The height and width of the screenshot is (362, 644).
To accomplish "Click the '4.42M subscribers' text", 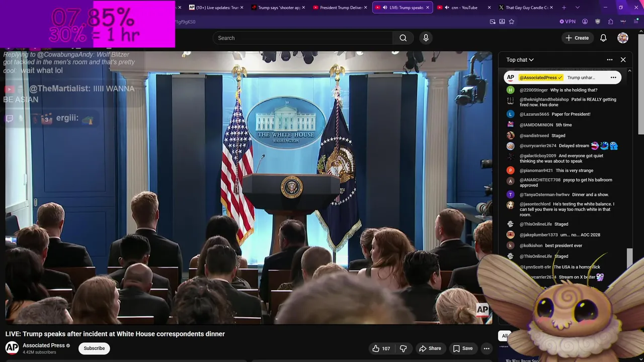I will point(39,352).
